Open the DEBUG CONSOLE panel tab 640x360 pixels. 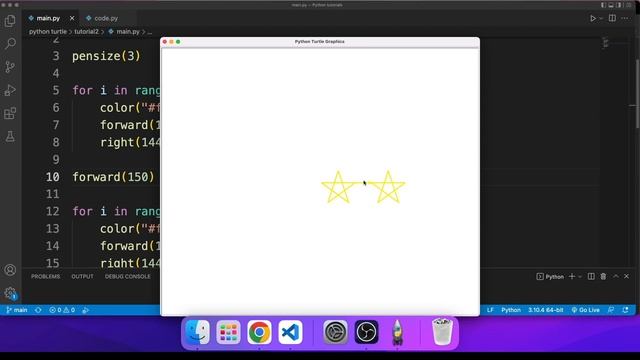(x=127, y=276)
